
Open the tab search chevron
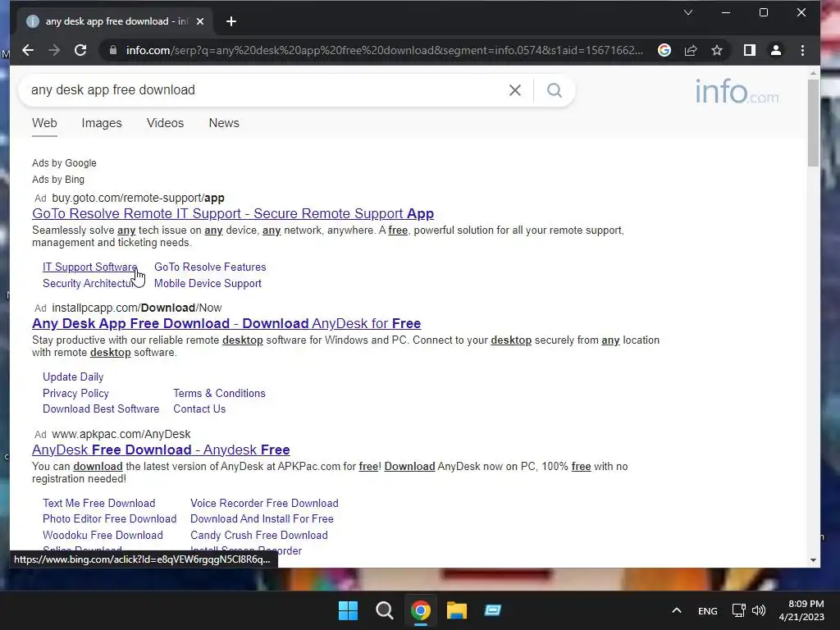click(x=688, y=12)
